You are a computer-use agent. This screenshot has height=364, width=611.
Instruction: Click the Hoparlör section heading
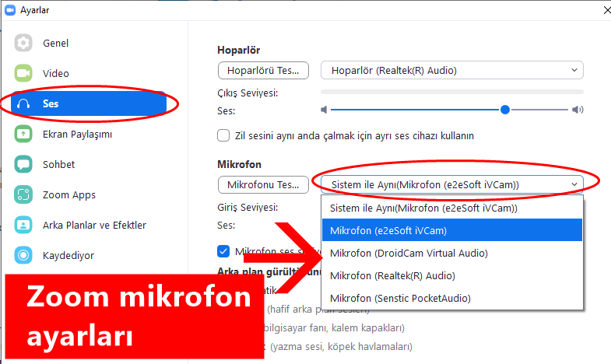tap(238, 51)
